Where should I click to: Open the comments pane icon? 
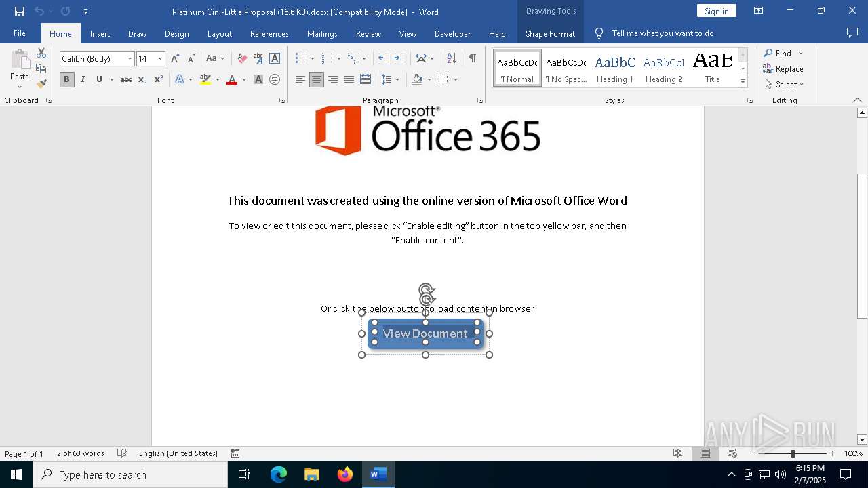(x=852, y=33)
